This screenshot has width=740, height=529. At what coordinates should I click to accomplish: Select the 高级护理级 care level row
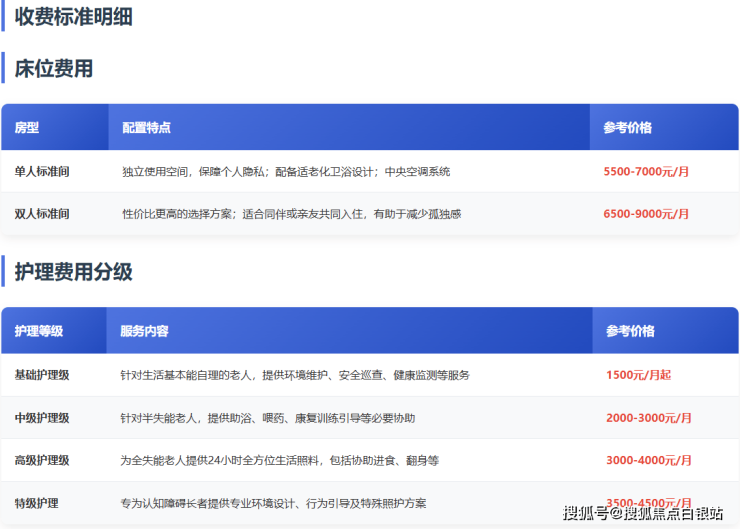[x=42, y=461]
